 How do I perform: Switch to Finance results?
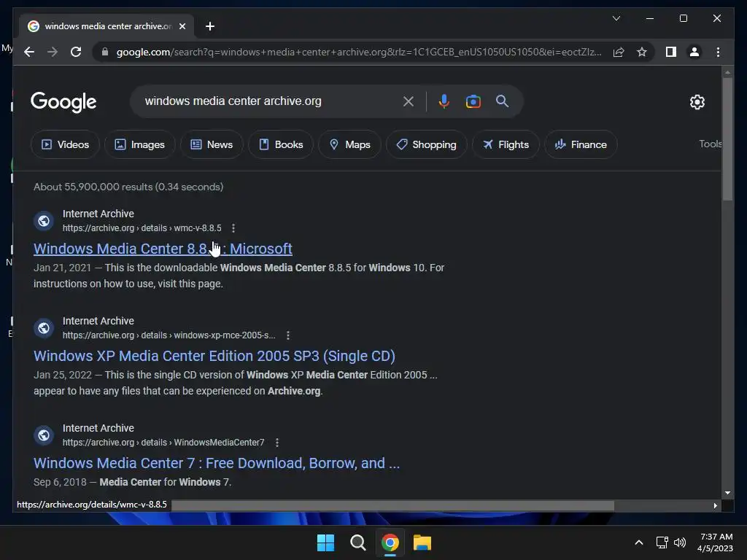pos(581,144)
